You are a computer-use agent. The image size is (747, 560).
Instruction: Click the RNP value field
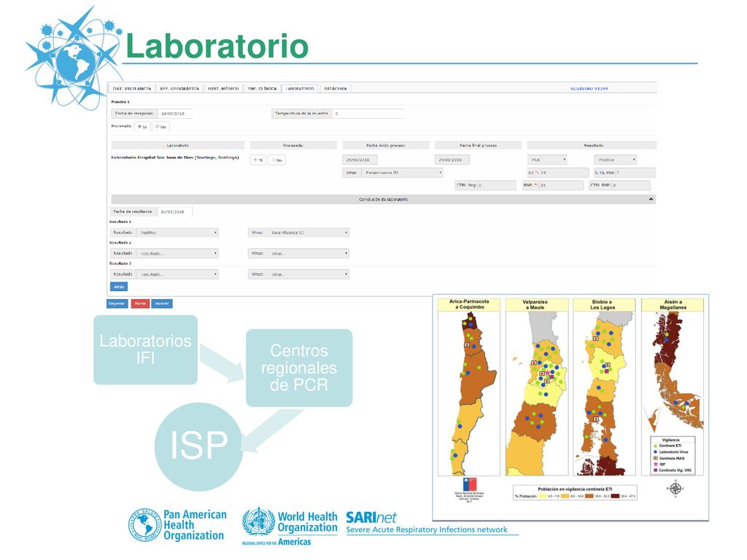pos(561,185)
